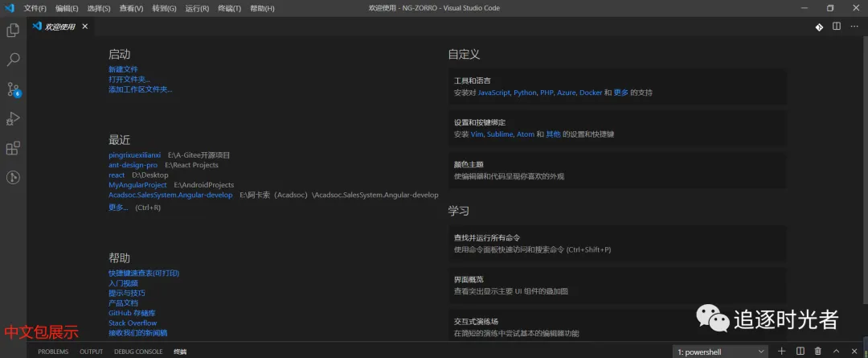Viewport: 868px width, 358px height.
Task: Close the 欢迎使用 tab
Action: [x=84, y=26]
